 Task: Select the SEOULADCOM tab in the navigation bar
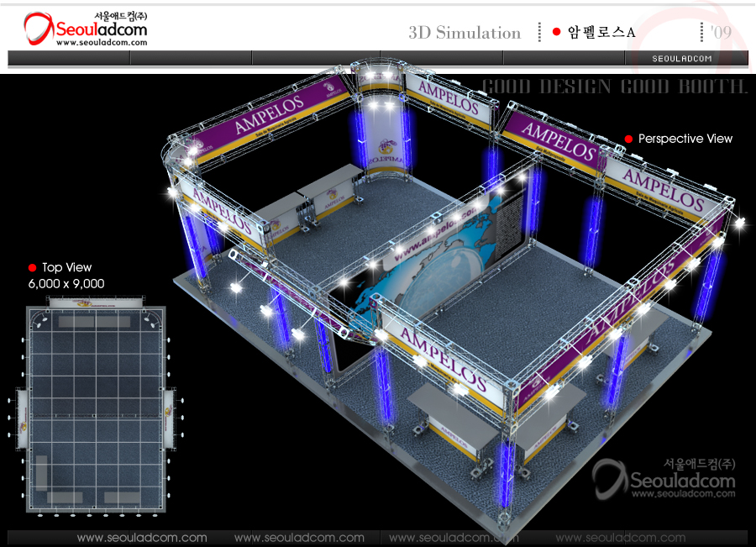[x=681, y=58]
